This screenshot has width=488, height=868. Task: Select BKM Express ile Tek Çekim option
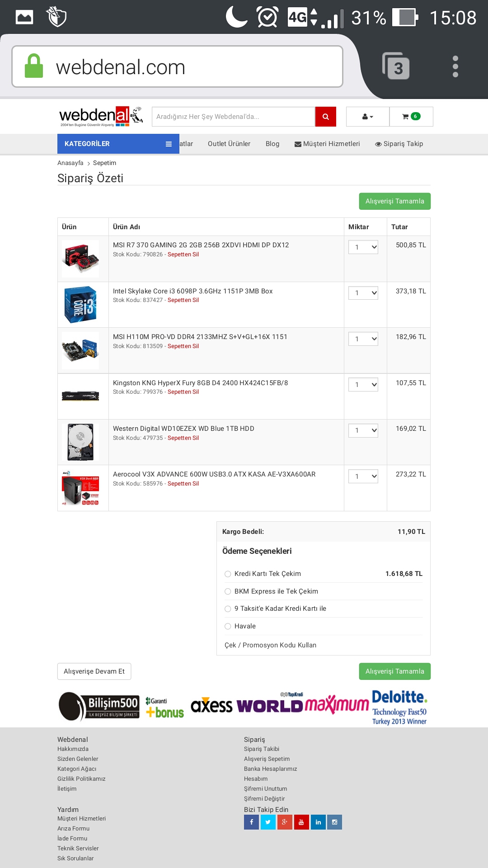pos(228,591)
